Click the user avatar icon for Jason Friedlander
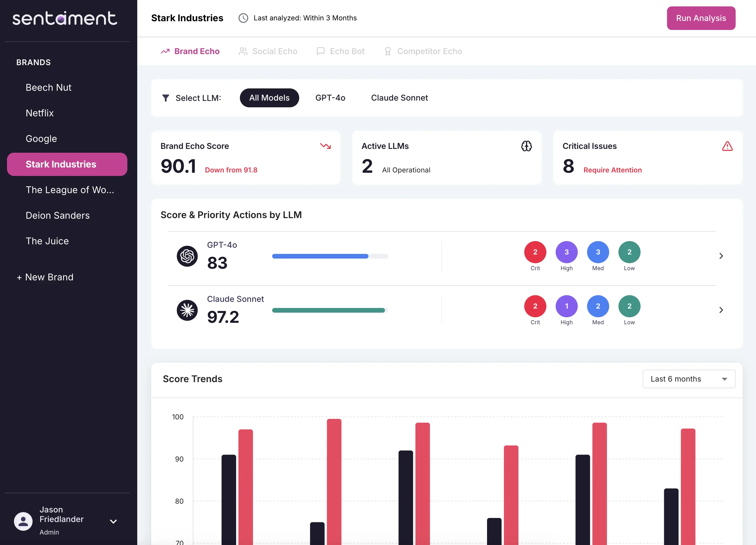This screenshot has width=756, height=545. click(23, 521)
